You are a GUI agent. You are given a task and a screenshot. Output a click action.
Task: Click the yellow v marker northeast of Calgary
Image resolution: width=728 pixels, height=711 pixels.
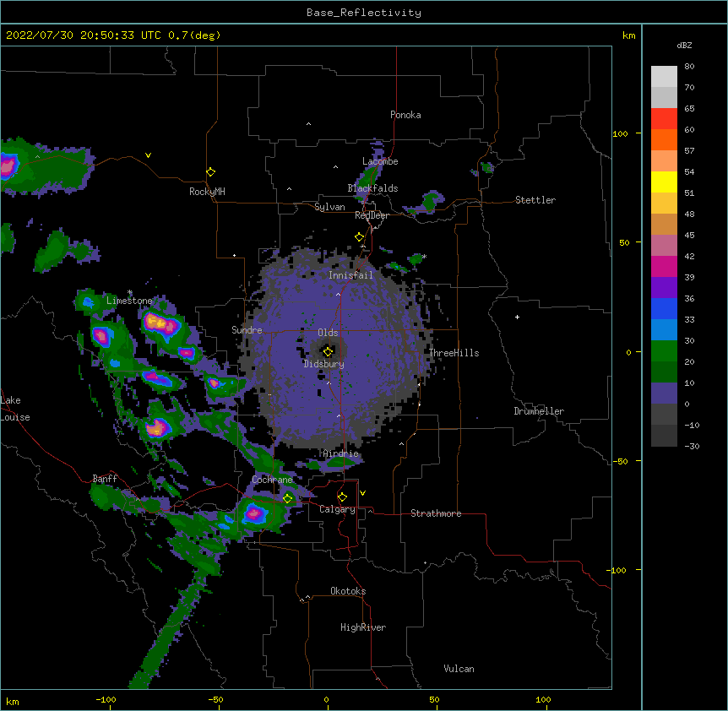pos(362,493)
